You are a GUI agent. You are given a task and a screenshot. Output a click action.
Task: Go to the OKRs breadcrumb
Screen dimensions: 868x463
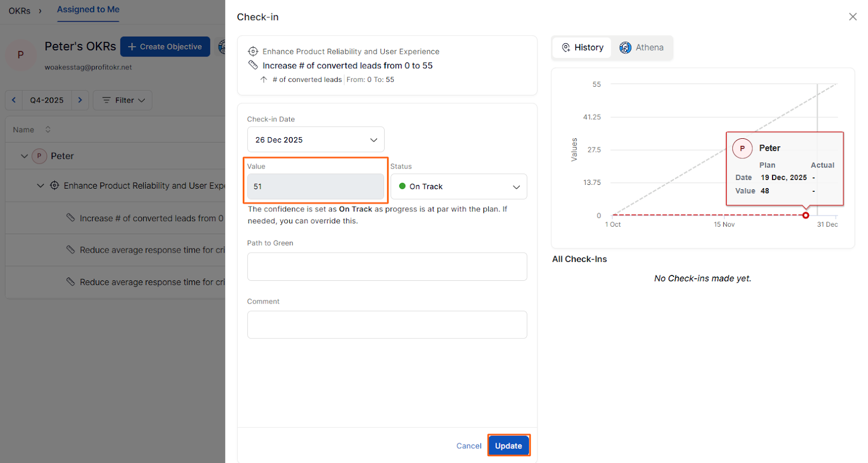[20, 11]
